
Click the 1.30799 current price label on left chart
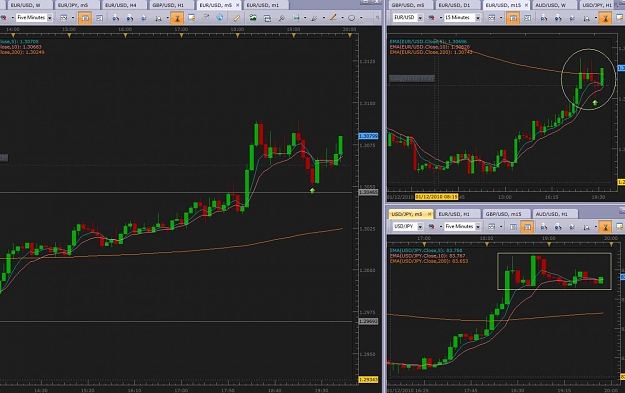[368, 136]
